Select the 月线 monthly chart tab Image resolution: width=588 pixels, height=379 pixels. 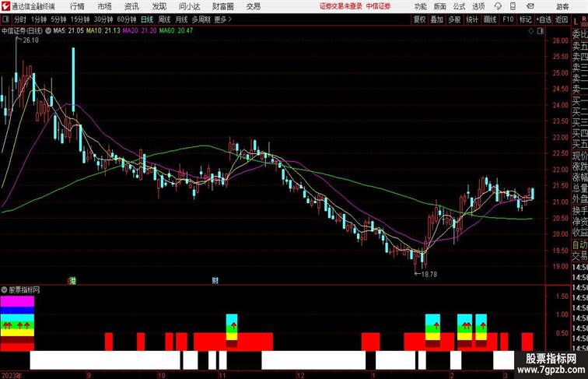click(181, 19)
